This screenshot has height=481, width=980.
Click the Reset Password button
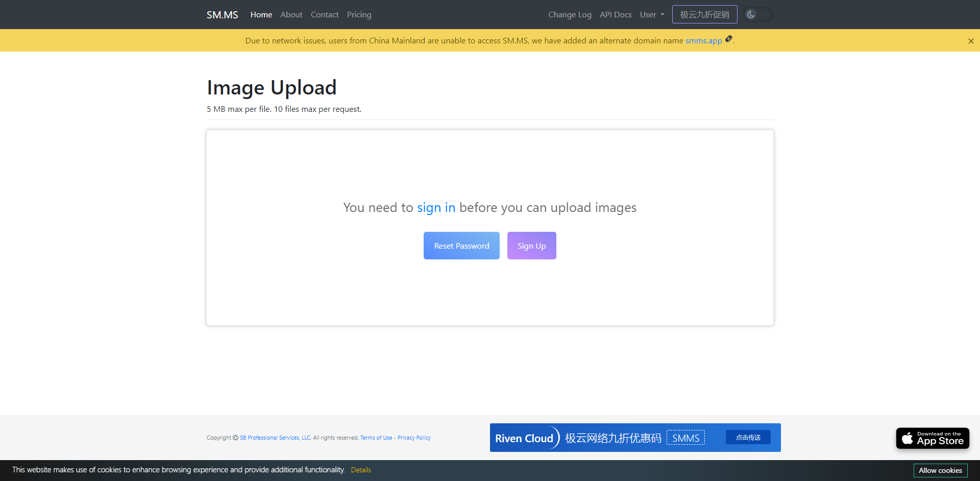click(461, 246)
